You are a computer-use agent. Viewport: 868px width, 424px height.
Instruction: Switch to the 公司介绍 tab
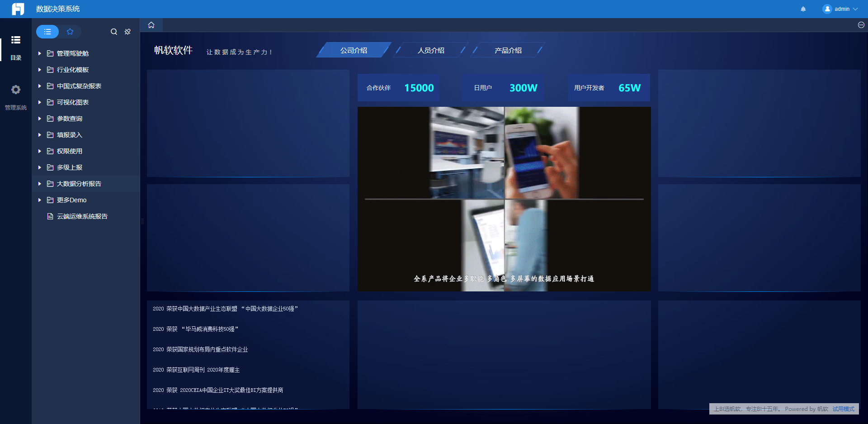point(354,50)
